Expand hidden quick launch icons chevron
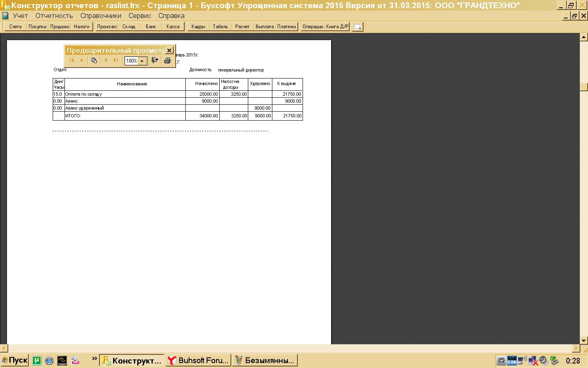 pos(95,359)
